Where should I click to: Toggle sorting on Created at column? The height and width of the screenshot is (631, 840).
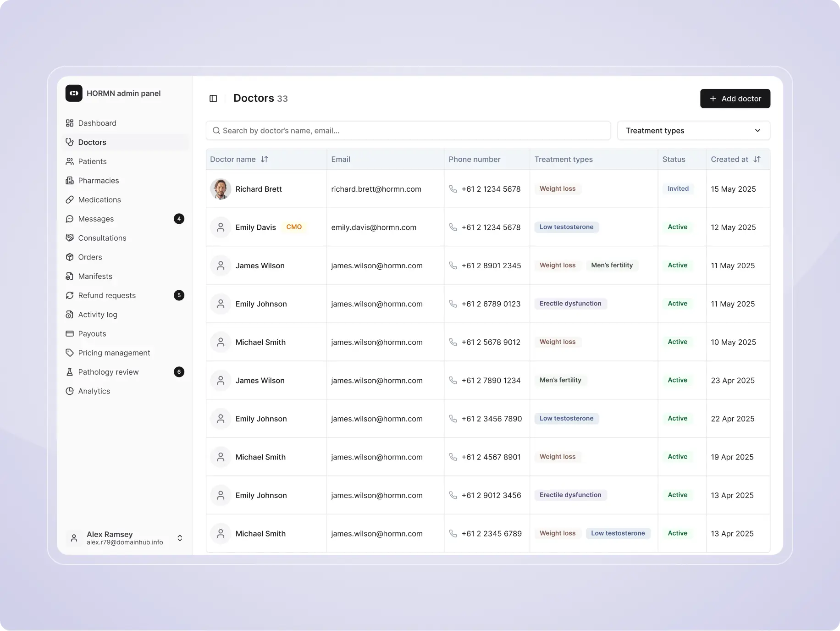tap(757, 159)
